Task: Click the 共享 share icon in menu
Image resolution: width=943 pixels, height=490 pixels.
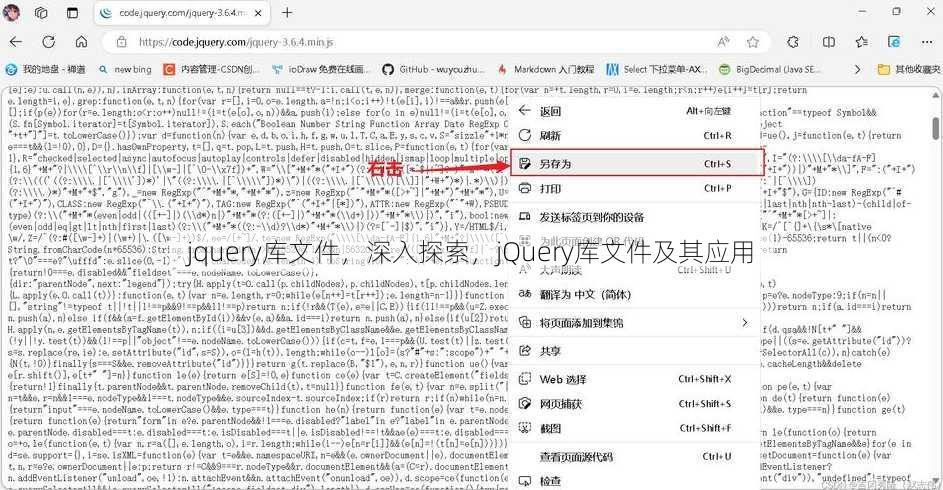Action: tap(525, 351)
